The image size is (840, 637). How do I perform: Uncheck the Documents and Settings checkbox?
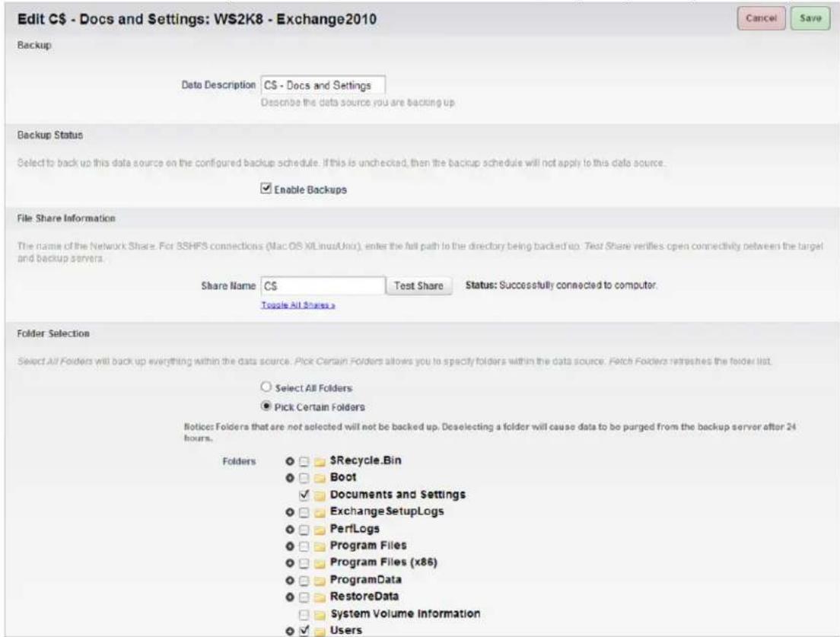304,495
